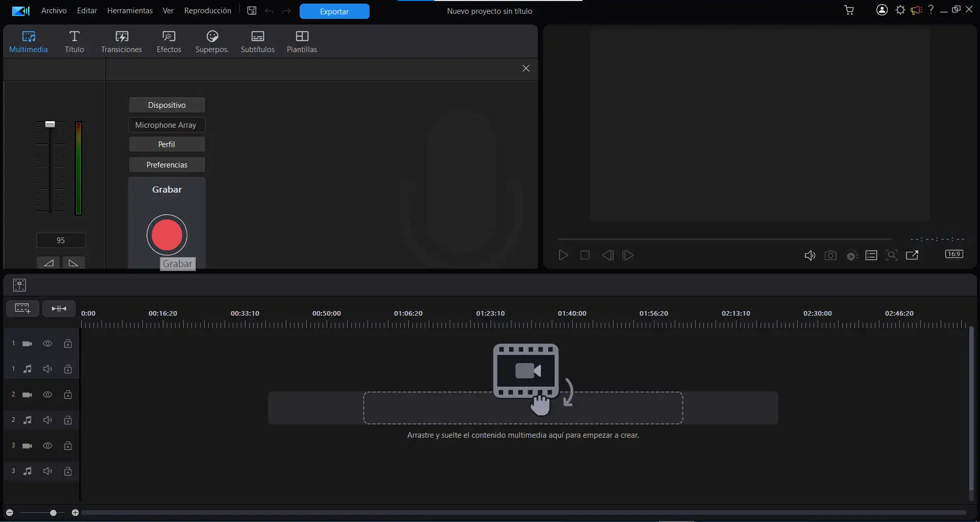Switch to the Efectos tab
This screenshot has width=980, height=522.
click(x=169, y=42)
